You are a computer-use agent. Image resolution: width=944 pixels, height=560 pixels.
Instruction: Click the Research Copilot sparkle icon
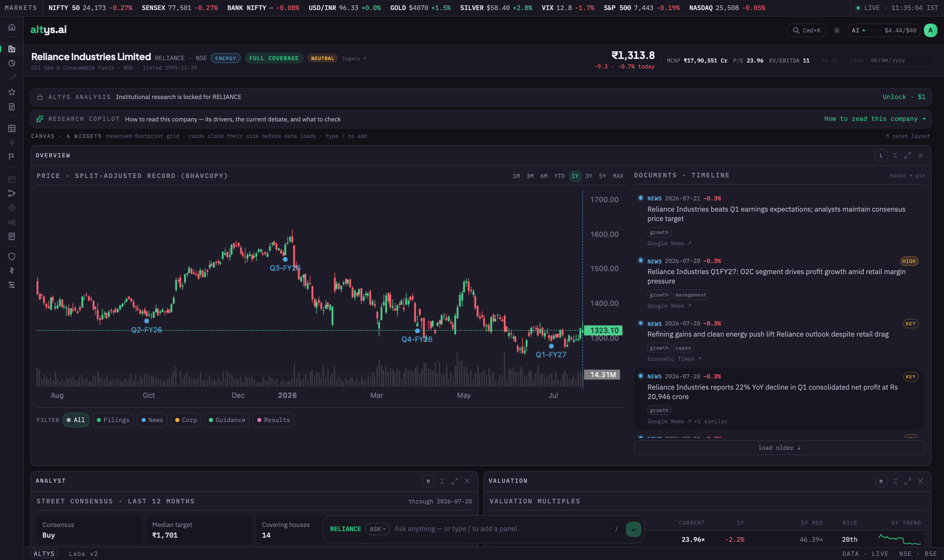(40, 119)
